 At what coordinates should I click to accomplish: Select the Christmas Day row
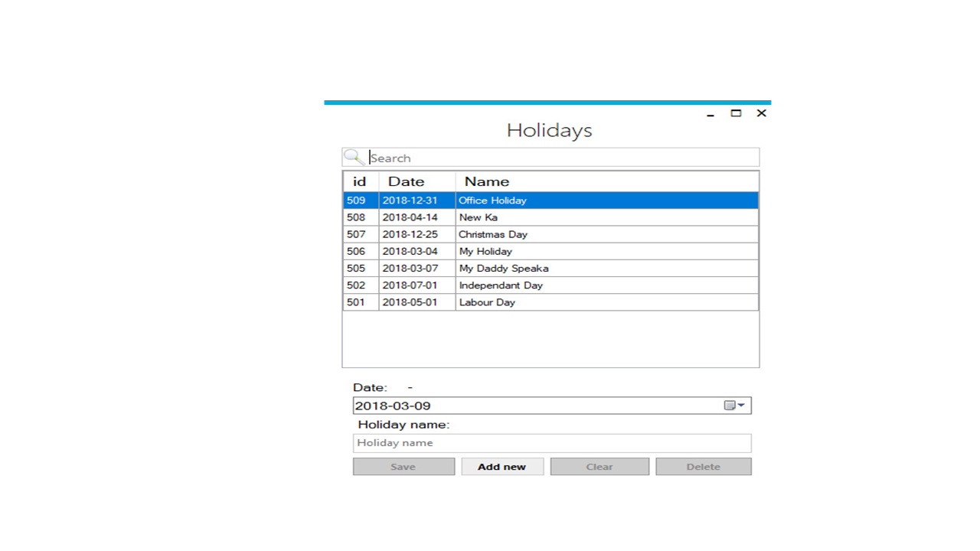(536, 234)
